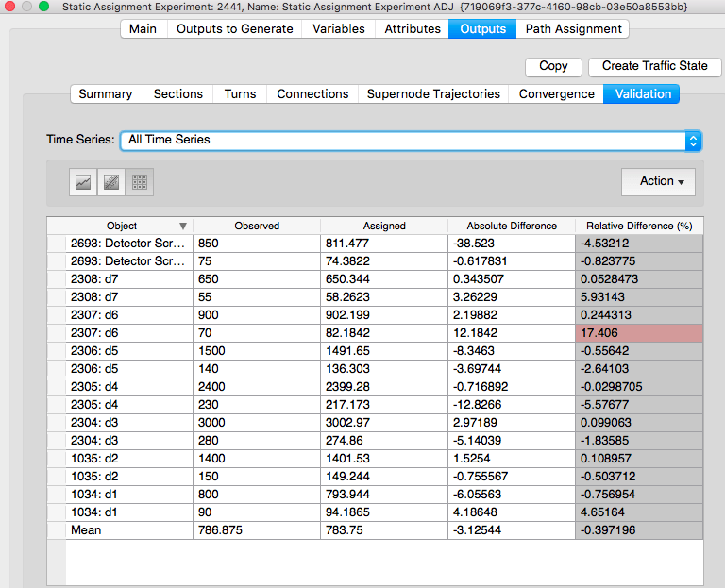Viewport: 725px width, 588px height.
Task: Switch to the Variables tab
Action: pos(339,28)
